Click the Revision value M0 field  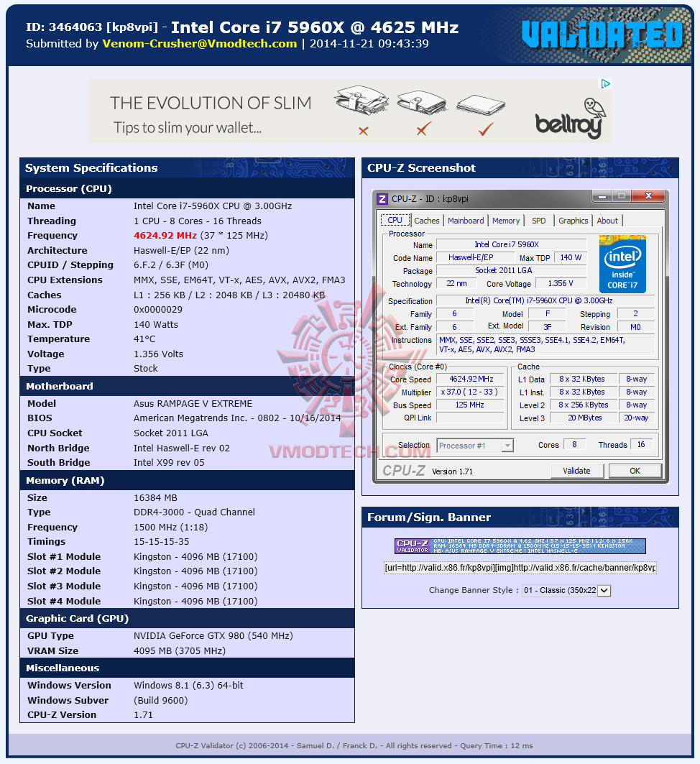pos(636,327)
